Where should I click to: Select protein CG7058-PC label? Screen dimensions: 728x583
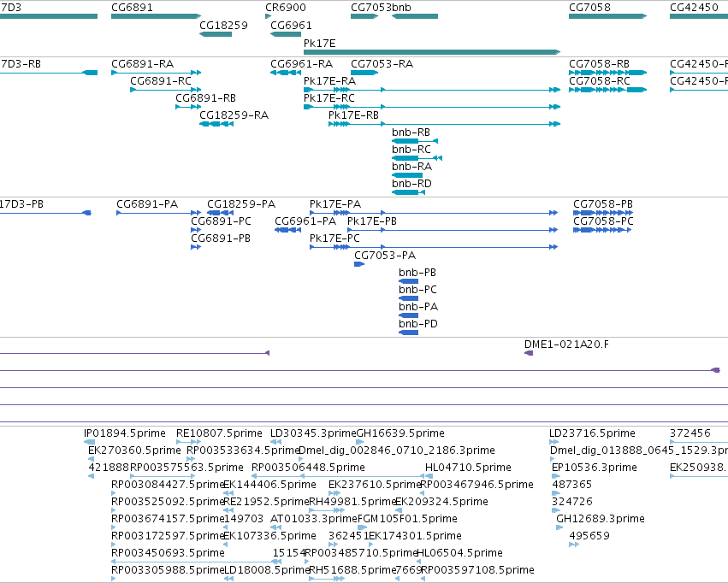[604, 221]
